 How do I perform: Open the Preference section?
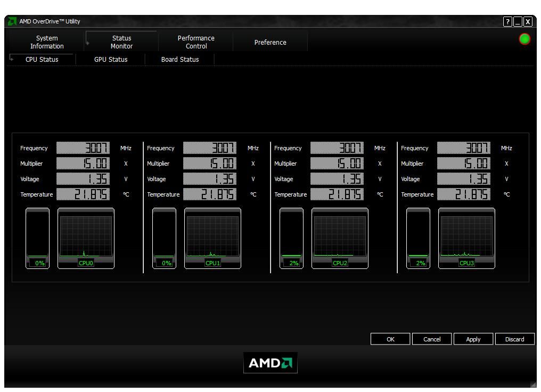[270, 42]
